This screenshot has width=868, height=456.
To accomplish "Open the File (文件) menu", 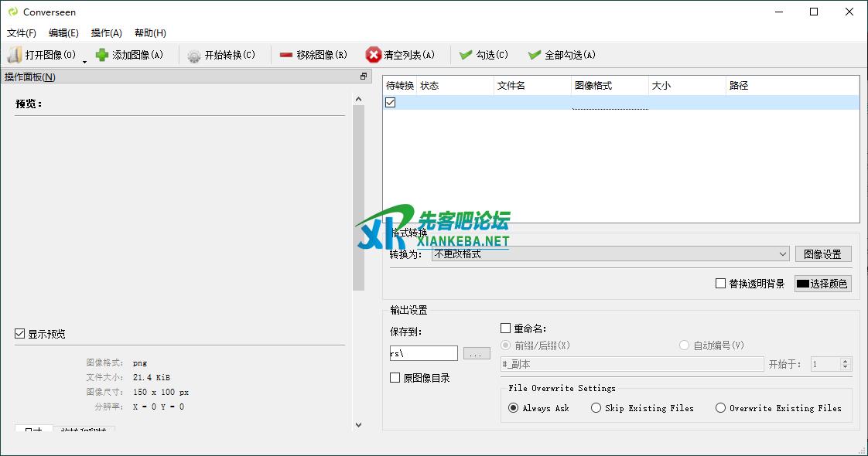I will (22, 33).
